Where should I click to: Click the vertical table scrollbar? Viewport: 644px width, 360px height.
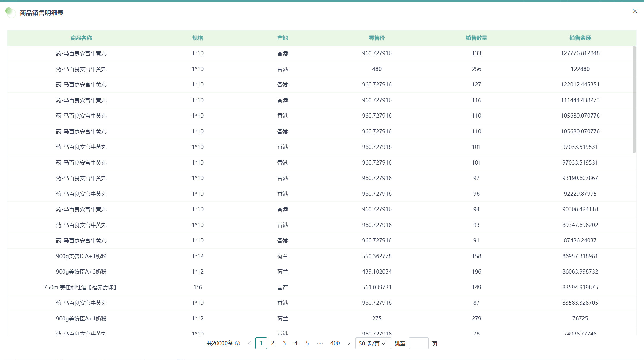pos(634,100)
